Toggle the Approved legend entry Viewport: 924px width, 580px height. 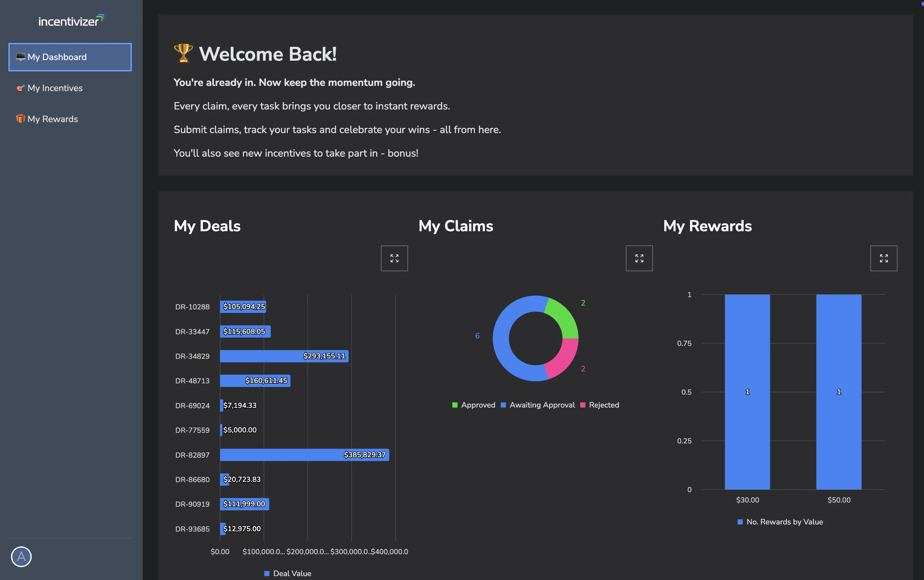click(x=474, y=405)
